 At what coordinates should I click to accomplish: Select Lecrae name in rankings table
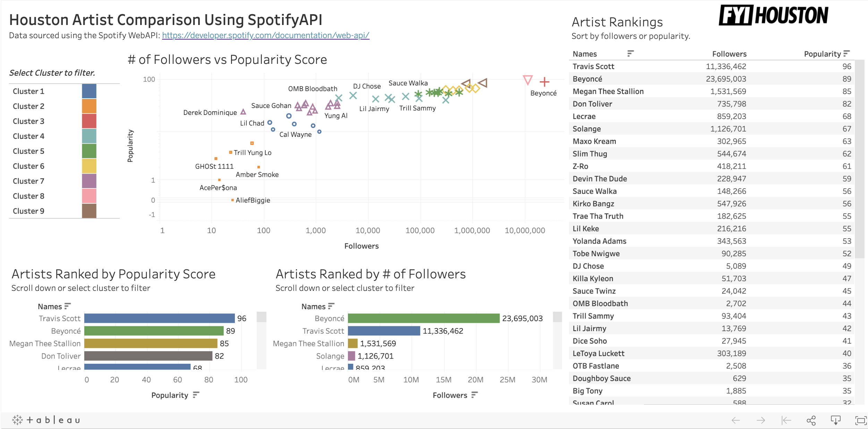click(x=584, y=116)
